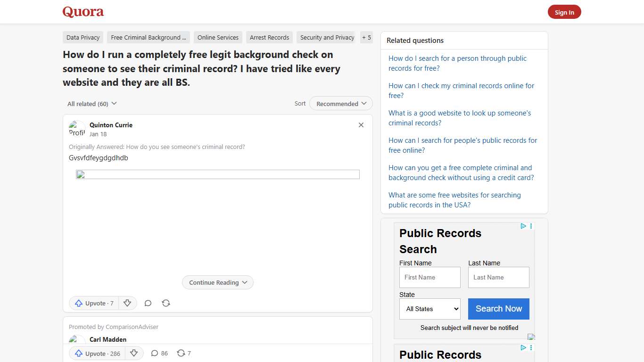Select the Data Privacy topic chip

[83, 37]
